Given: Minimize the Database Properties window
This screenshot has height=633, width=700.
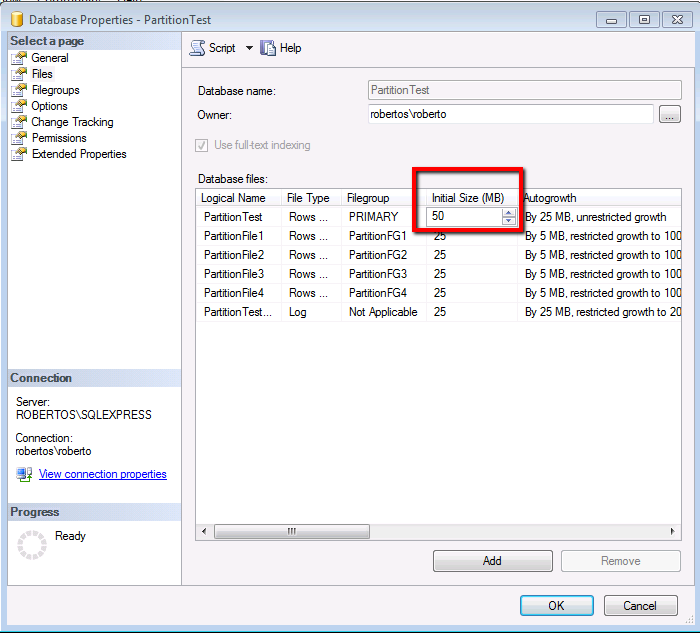Looking at the screenshot, I should (x=611, y=20).
